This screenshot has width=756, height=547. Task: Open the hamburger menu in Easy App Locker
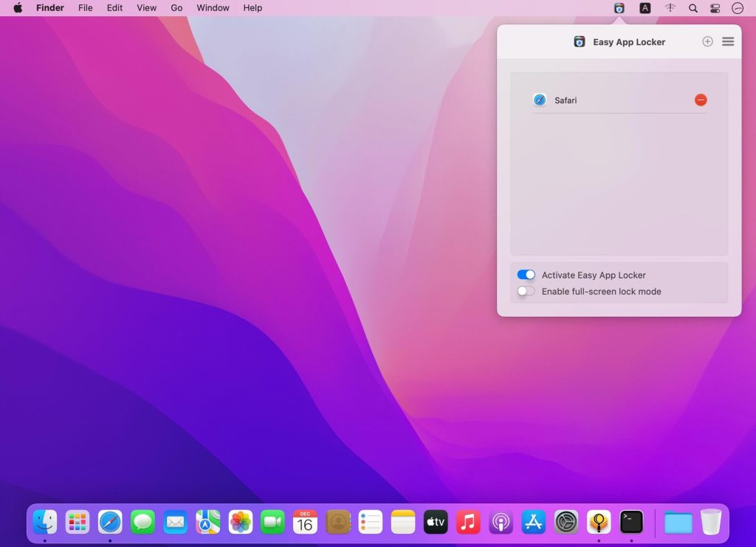[x=728, y=41]
